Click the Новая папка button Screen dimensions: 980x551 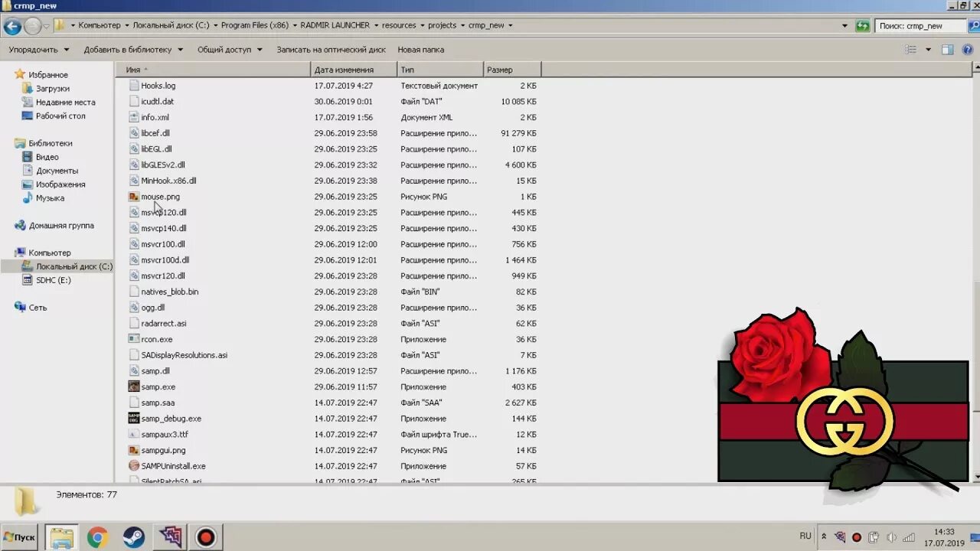pos(420,50)
